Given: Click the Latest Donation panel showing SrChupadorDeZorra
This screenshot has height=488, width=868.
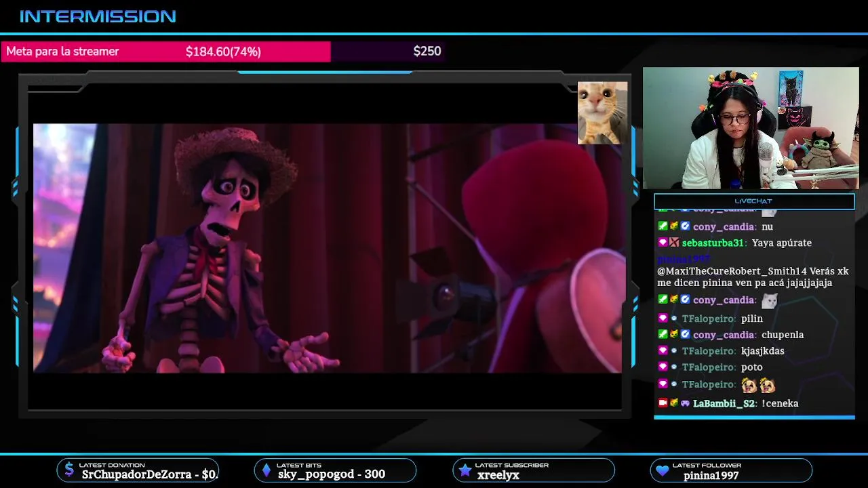Looking at the screenshot, I should tap(138, 470).
